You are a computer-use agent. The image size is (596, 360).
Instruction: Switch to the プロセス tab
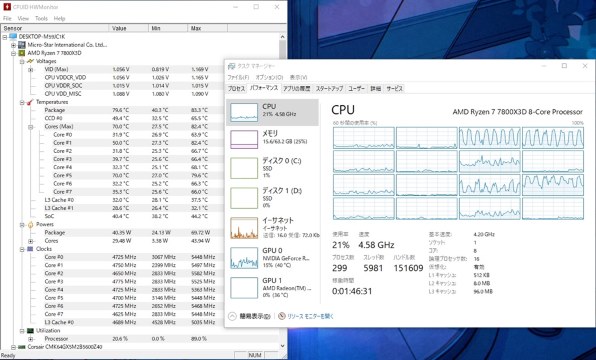236,88
